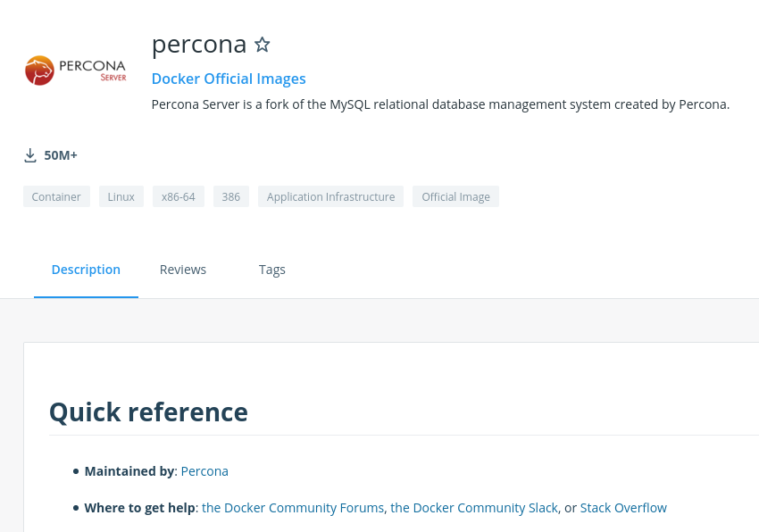This screenshot has height=532, width=759.
Task: Select the Application Infrastructure category chip
Action: coord(330,196)
